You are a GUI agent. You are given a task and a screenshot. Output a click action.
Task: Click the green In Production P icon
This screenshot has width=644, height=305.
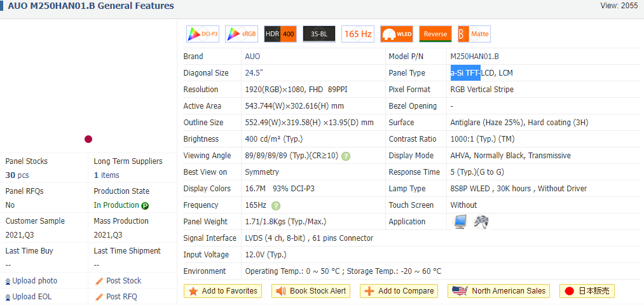tap(145, 206)
